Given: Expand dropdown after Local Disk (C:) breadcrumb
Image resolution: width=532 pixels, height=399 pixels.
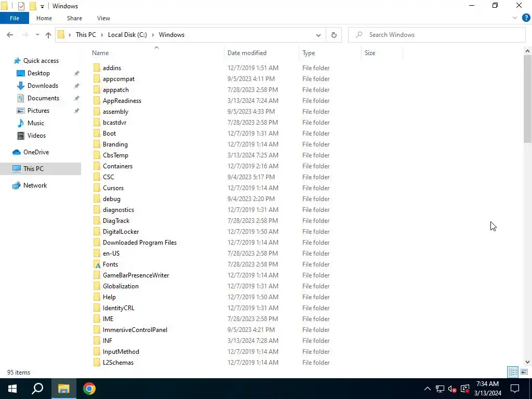Looking at the screenshot, I should coord(153,35).
